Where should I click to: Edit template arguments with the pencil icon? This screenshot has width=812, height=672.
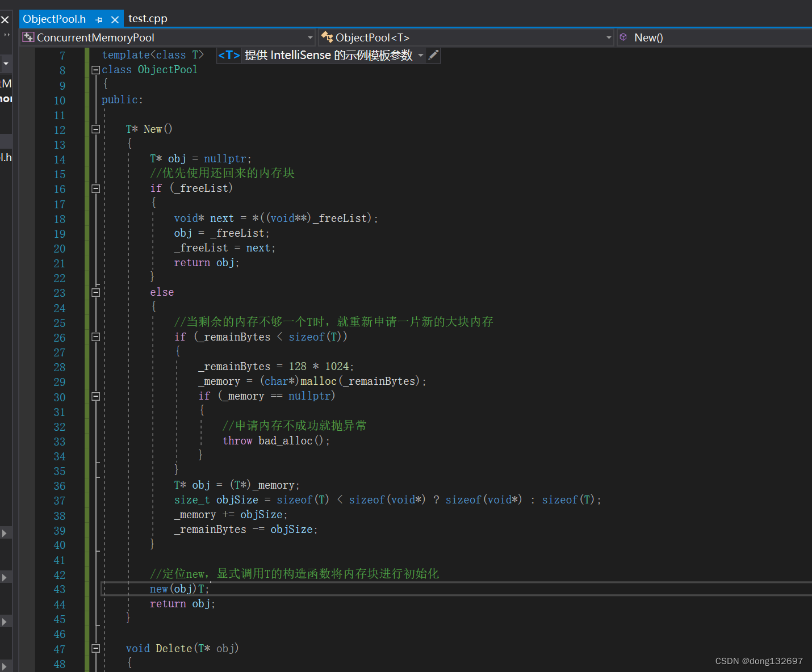433,55
